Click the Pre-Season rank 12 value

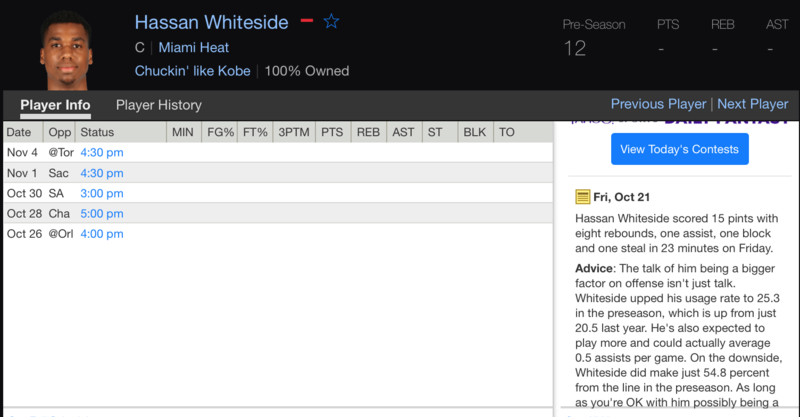pyautogui.click(x=574, y=49)
